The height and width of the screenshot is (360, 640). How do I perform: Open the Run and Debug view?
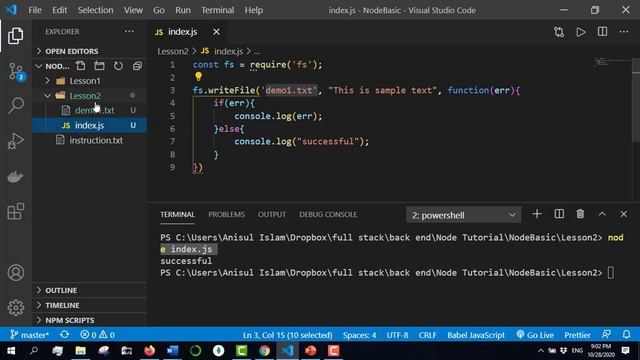[x=16, y=141]
